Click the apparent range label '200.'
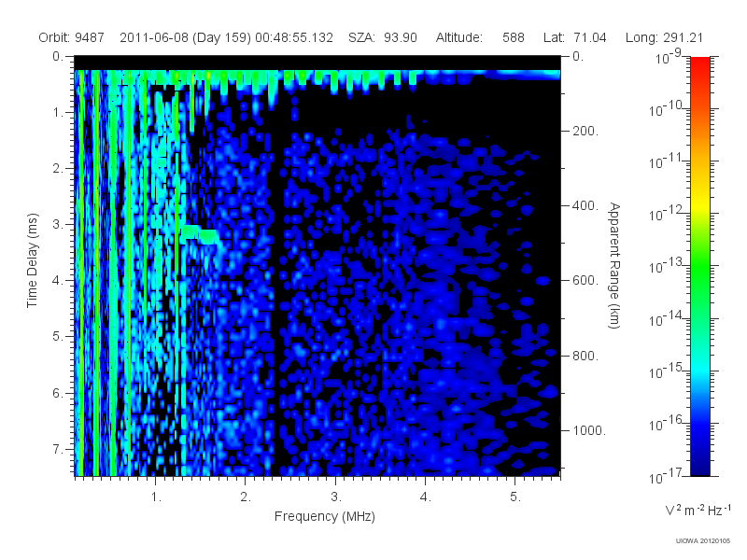Screen dimensions: 747x560 click(585, 131)
